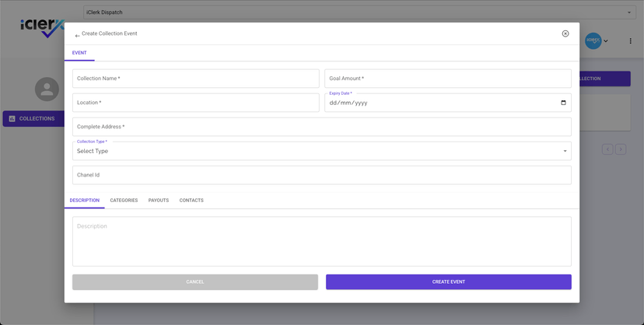This screenshot has height=325, width=644.
Task: Focus the Collection Name field
Action: (x=196, y=79)
